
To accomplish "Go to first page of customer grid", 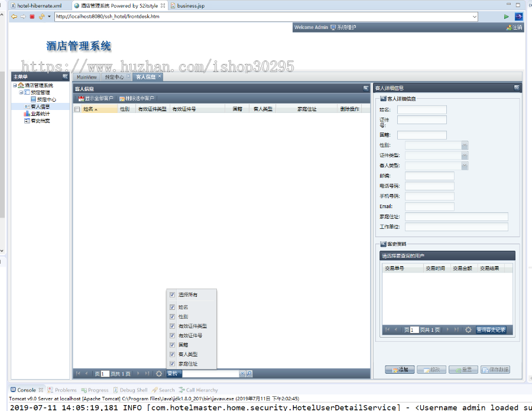I will pos(78,374).
